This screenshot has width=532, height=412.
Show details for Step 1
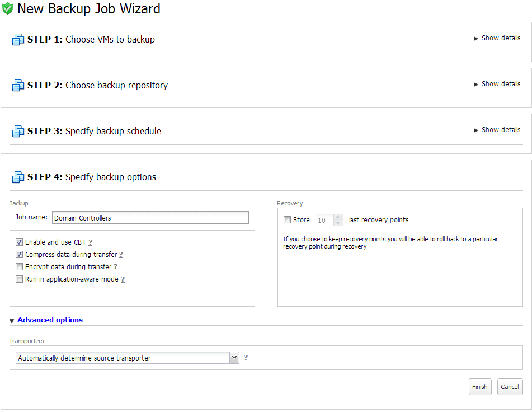point(497,38)
